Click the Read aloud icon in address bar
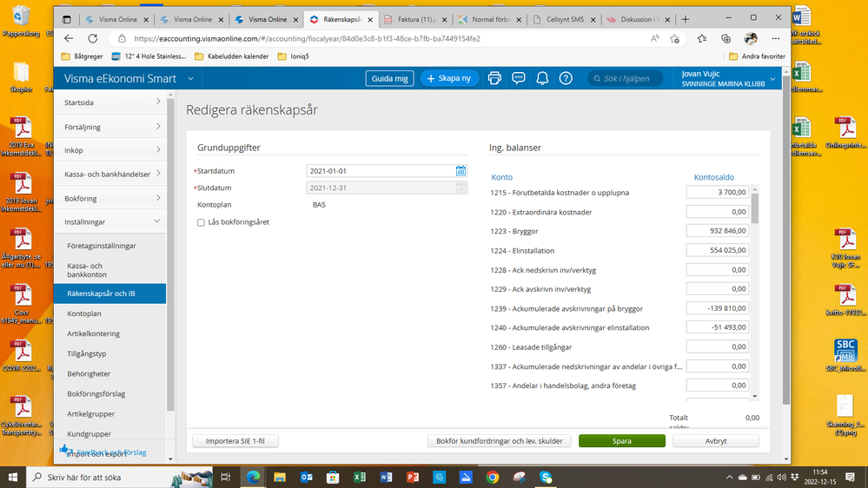868x488 pixels. click(654, 39)
